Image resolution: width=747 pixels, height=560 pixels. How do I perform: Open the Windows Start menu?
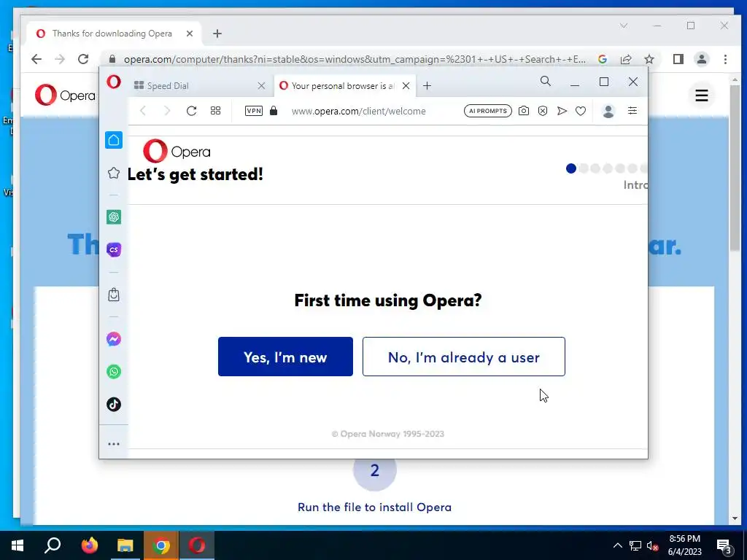[x=18, y=545]
